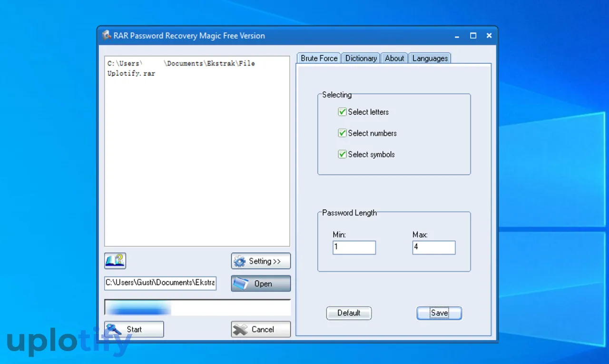Close the RAR Password Recovery window

click(489, 36)
